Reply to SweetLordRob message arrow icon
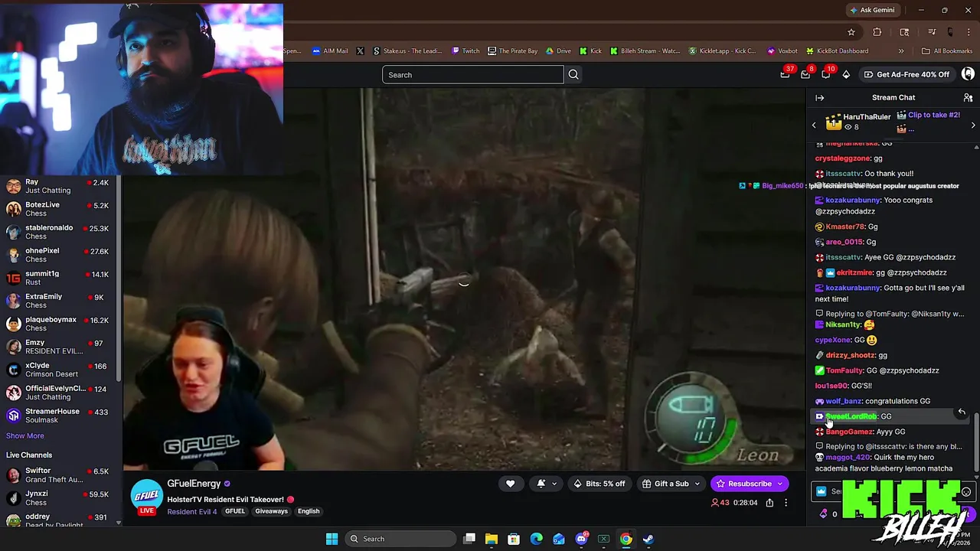This screenshot has height=551, width=980. tap(962, 412)
